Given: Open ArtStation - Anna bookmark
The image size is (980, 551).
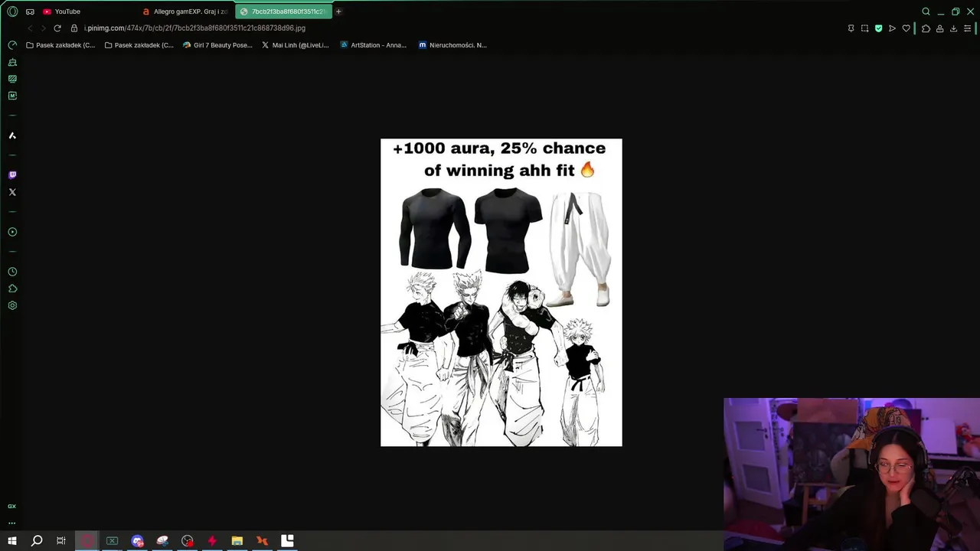Looking at the screenshot, I should (374, 45).
